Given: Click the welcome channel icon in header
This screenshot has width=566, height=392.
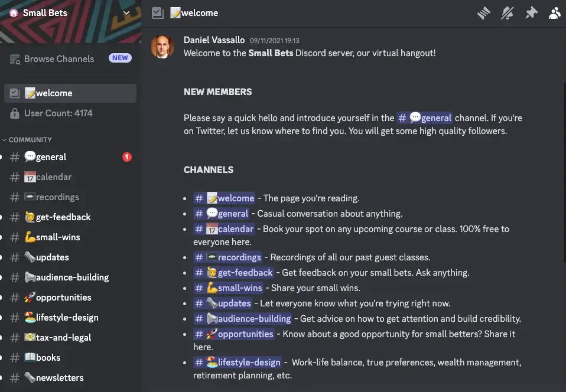Looking at the screenshot, I should point(157,12).
